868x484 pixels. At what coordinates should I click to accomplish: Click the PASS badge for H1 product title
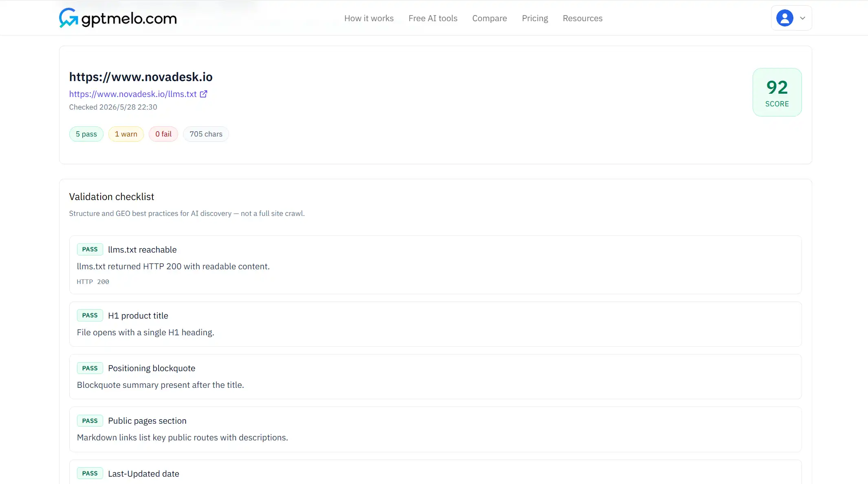pos(90,315)
